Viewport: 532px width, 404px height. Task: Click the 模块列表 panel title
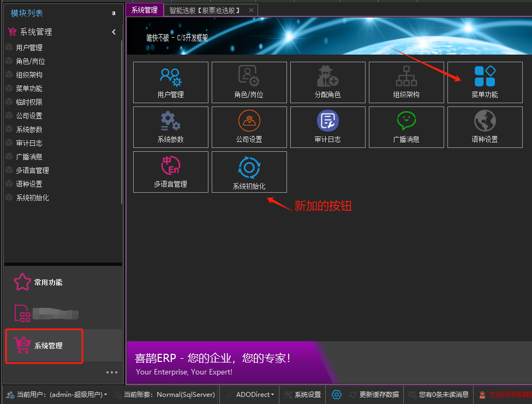pyautogui.click(x=27, y=13)
